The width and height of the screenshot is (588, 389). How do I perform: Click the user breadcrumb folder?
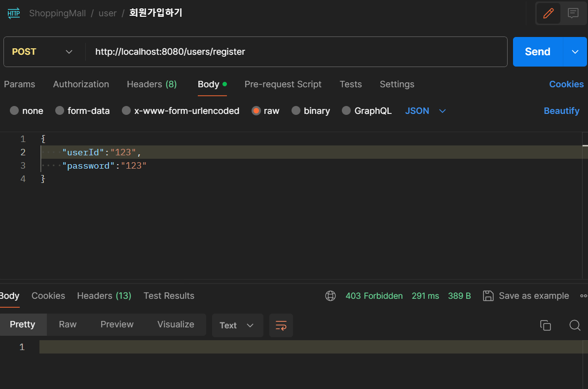(x=107, y=13)
